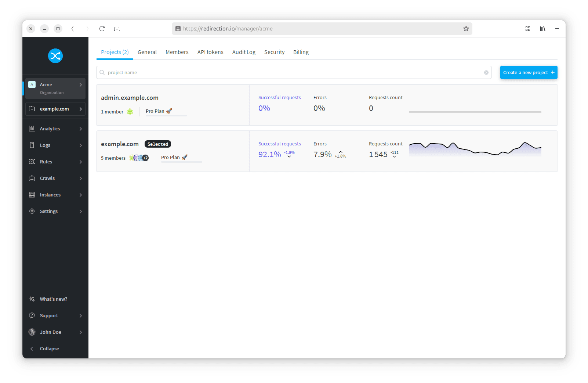Open the browser tab grid overview
Viewport: 588px width, 383px height.
[x=528, y=29]
